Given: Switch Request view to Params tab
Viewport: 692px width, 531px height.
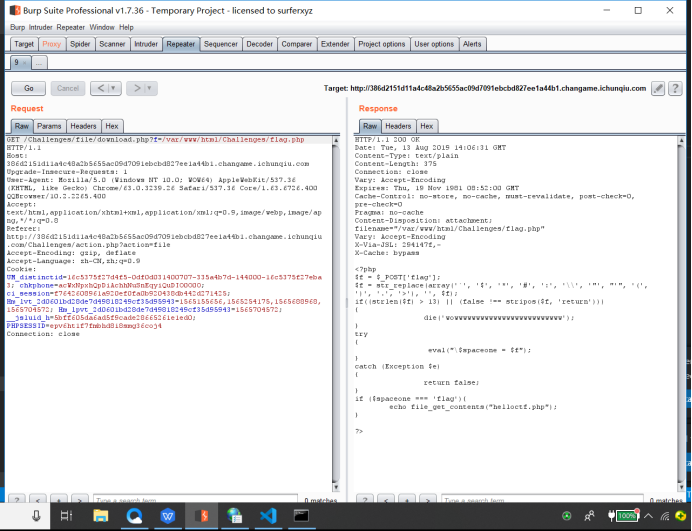Looking at the screenshot, I should (x=49, y=126).
